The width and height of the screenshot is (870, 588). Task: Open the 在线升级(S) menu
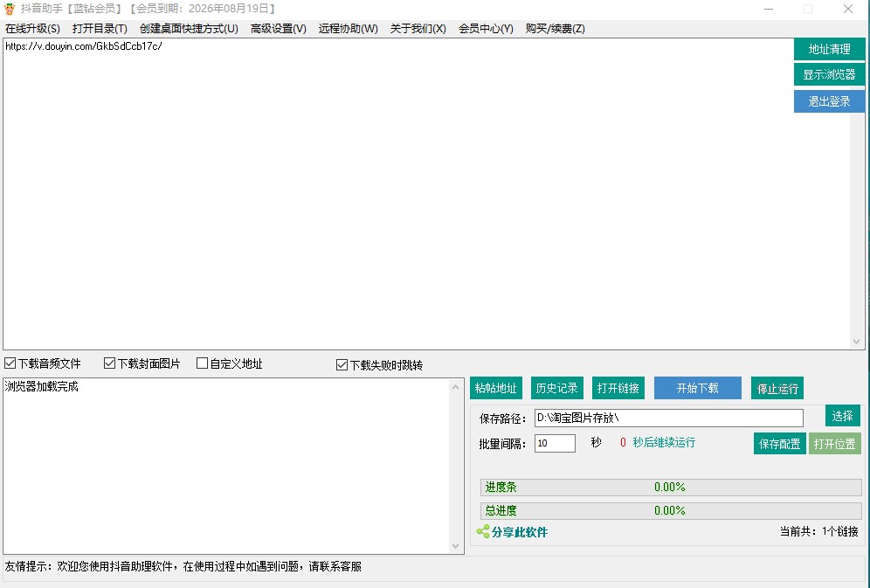32,28
